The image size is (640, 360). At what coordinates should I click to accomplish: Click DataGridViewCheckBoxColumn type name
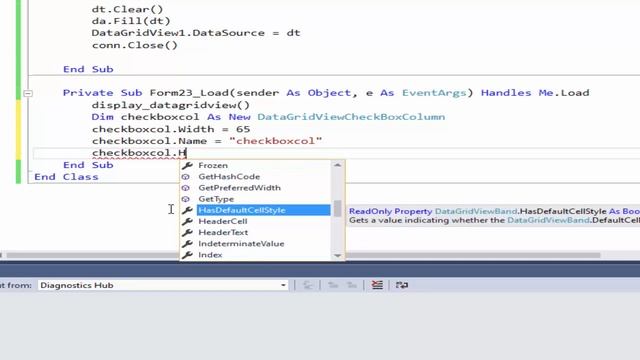point(351,117)
